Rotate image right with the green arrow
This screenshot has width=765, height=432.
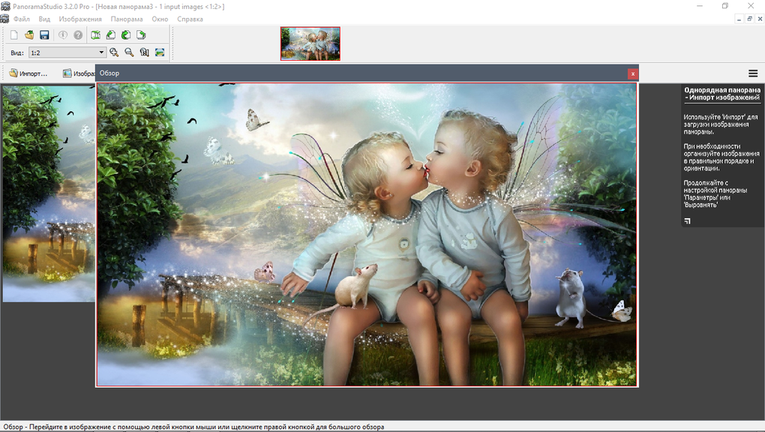[x=141, y=35]
